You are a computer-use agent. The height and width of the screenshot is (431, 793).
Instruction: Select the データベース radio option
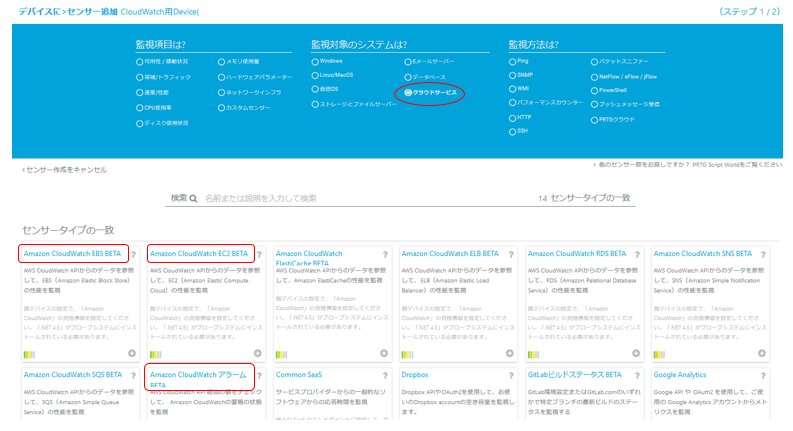tap(408, 77)
